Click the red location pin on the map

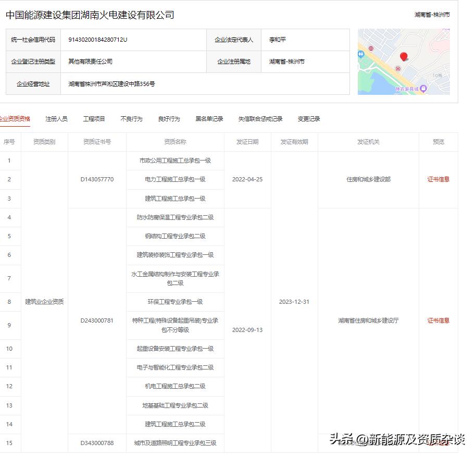404,57
